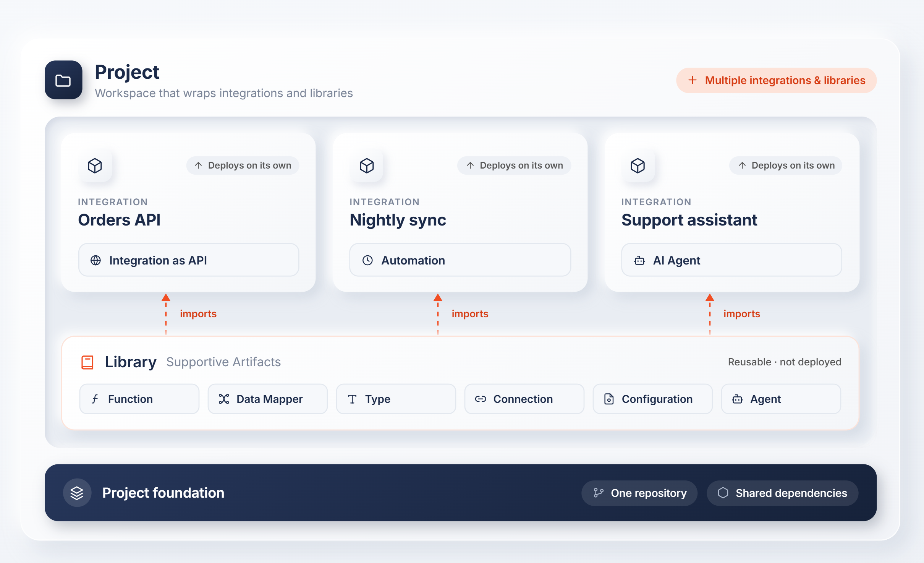Click Deploys on its own on Orders API
Image resolution: width=924 pixels, height=563 pixels.
[243, 165]
